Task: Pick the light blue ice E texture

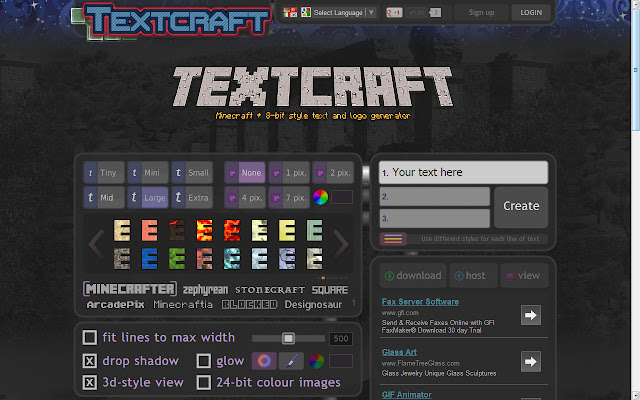Action: point(260,259)
